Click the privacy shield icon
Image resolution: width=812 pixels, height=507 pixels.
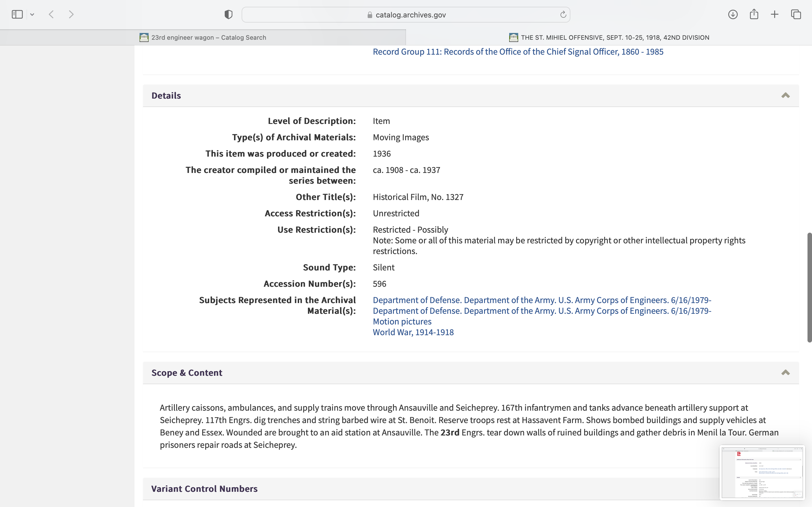228,14
